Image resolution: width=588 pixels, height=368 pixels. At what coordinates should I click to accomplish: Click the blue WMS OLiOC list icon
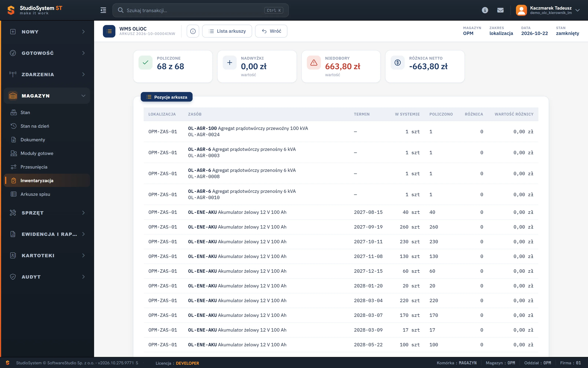[x=109, y=31]
